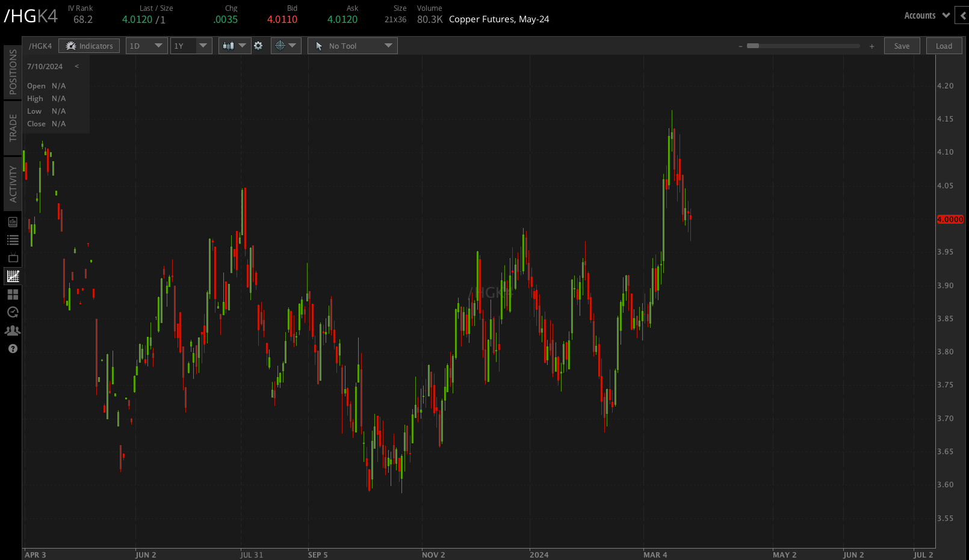
Task: Collapse the OHLC info box arrow
Action: (77, 66)
